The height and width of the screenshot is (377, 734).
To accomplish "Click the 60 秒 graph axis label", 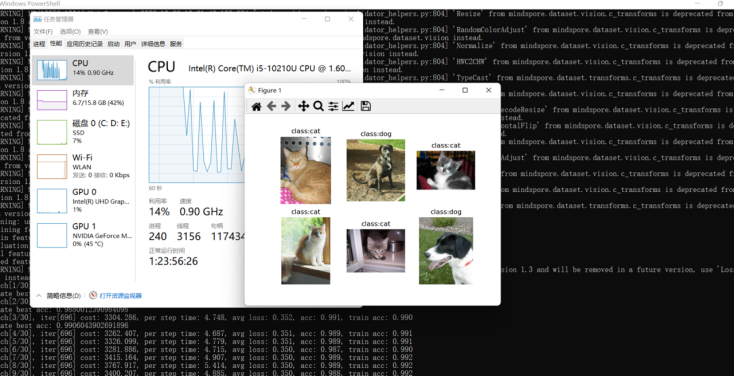I will pyautogui.click(x=155, y=188).
